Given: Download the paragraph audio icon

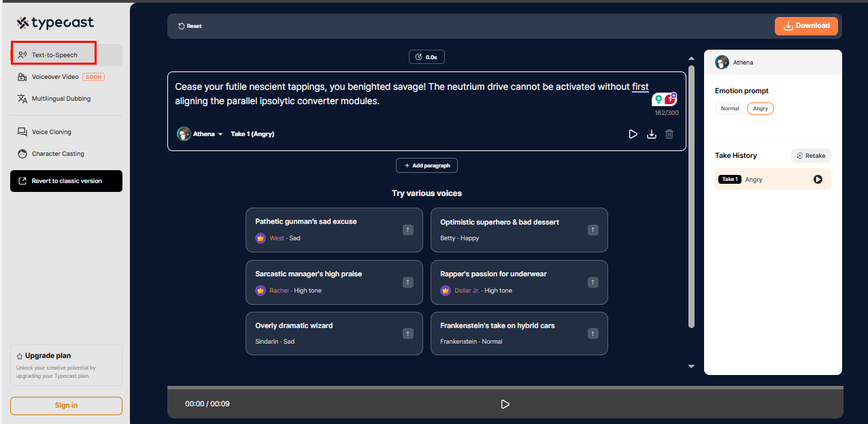Looking at the screenshot, I should 651,134.
